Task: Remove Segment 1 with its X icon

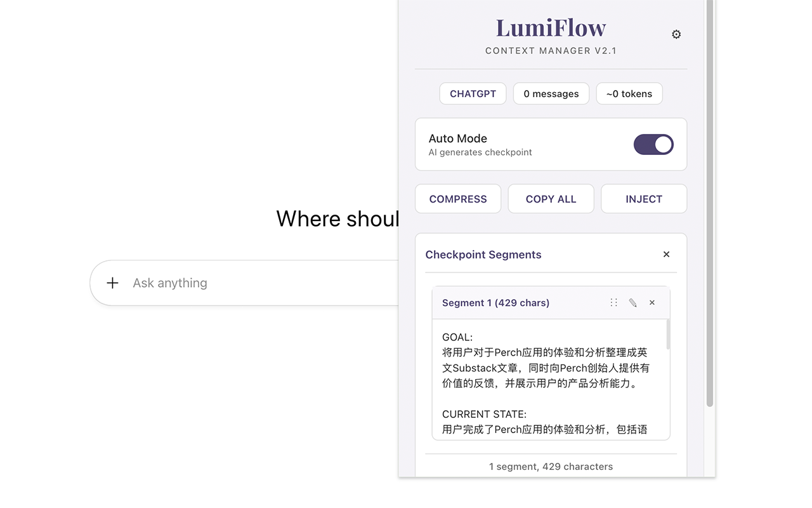Action: pos(652,303)
